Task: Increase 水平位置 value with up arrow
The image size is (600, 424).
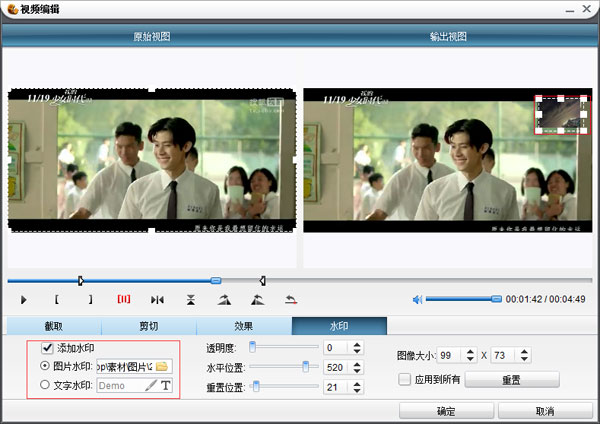Action: (x=357, y=365)
